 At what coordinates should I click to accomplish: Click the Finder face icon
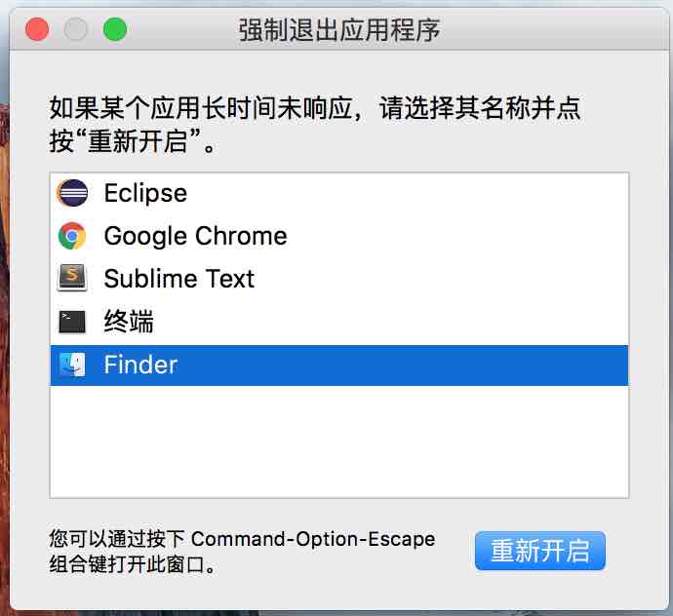[x=73, y=366]
